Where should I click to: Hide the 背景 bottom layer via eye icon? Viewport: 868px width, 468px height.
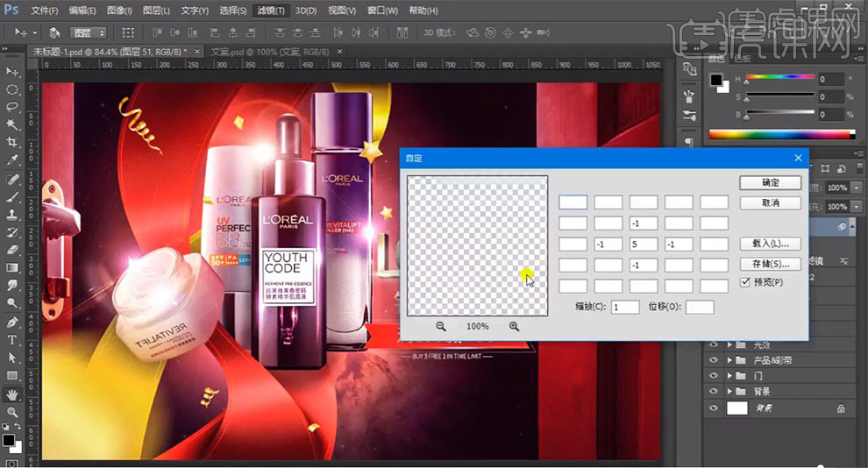(x=714, y=408)
